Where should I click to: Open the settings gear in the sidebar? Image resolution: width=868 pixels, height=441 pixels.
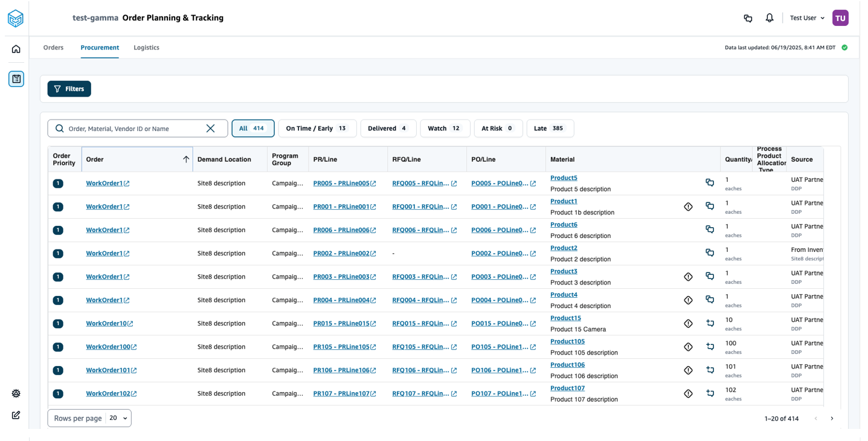(16, 393)
